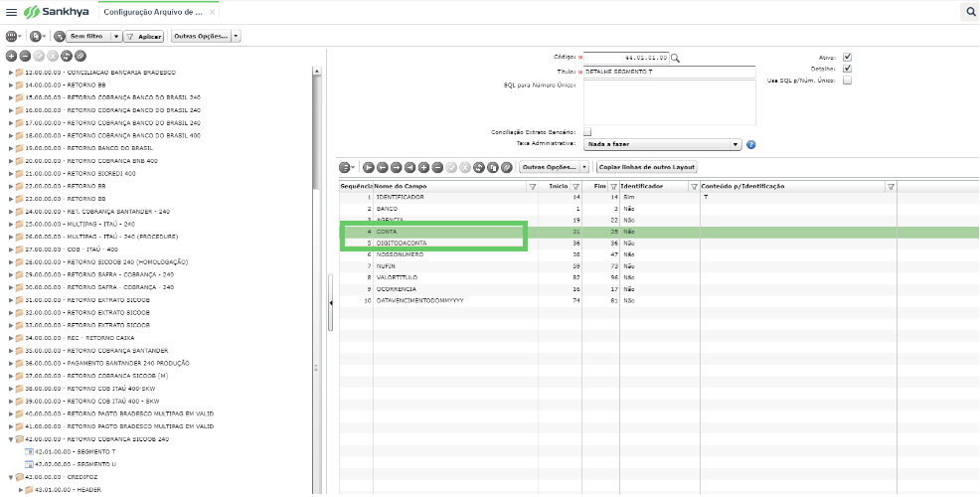Open grid toolbar Outras Opções dropdown arrow

[x=584, y=168]
